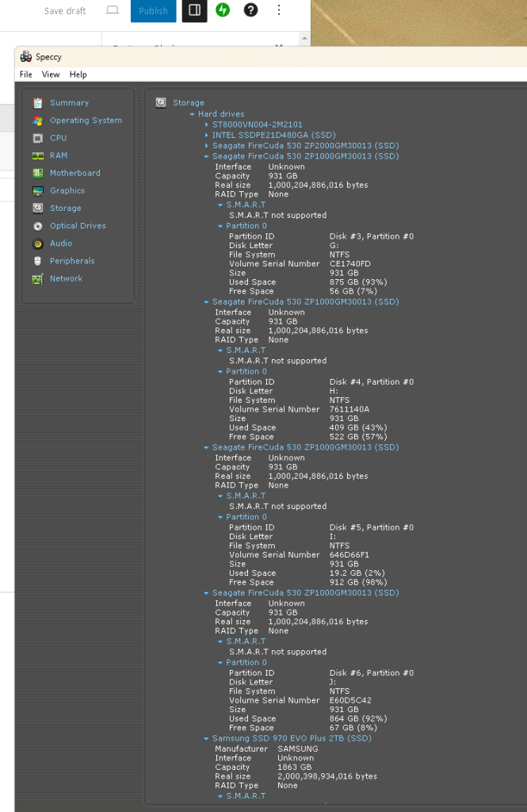Image resolution: width=527 pixels, height=812 pixels.
Task: Collapse the FireCuda drive with letter I:
Action: point(207,447)
